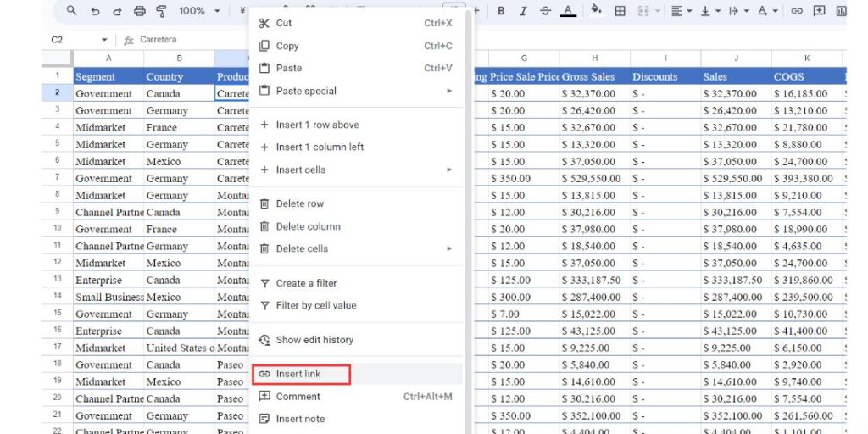The width and height of the screenshot is (868, 434).
Task: Choose Paste from the context menu
Action: pyautogui.click(x=356, y=68)
